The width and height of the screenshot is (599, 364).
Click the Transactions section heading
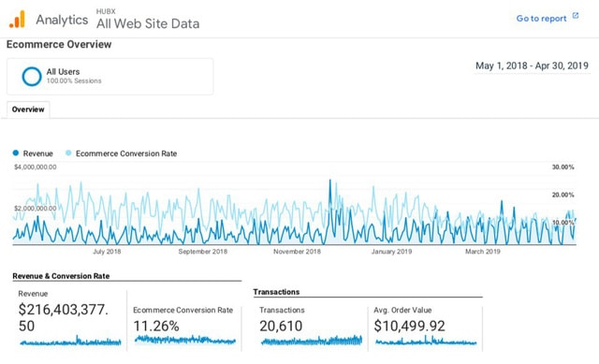click(276, 292)
